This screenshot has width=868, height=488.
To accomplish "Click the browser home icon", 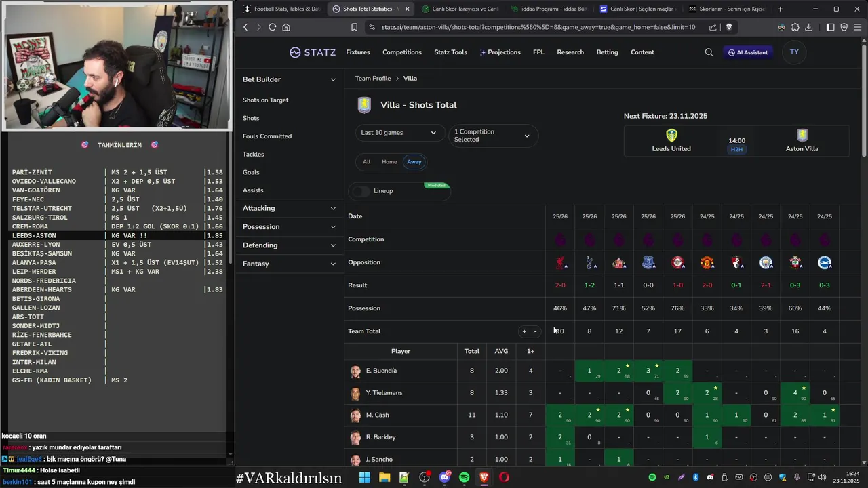I will 286,27.
